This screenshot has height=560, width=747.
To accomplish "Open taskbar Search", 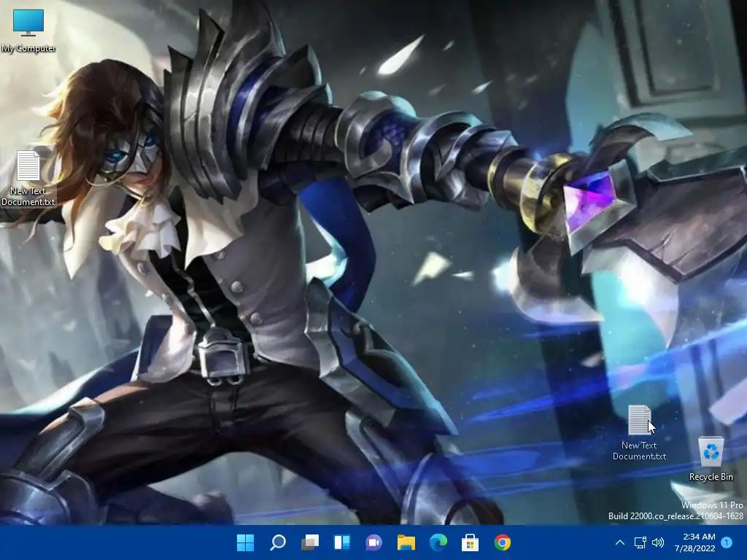I will tap(278, 542).
